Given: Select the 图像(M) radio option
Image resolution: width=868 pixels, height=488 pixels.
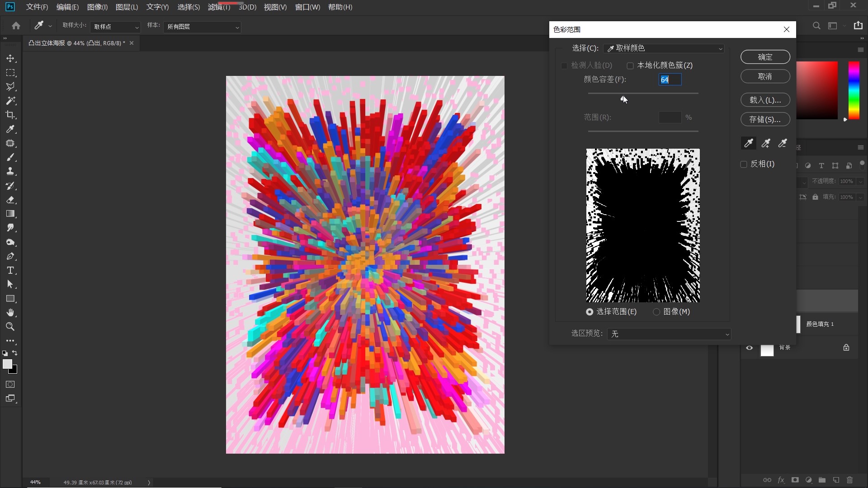Looking at the screenshot, I should (x=656, y=312).
